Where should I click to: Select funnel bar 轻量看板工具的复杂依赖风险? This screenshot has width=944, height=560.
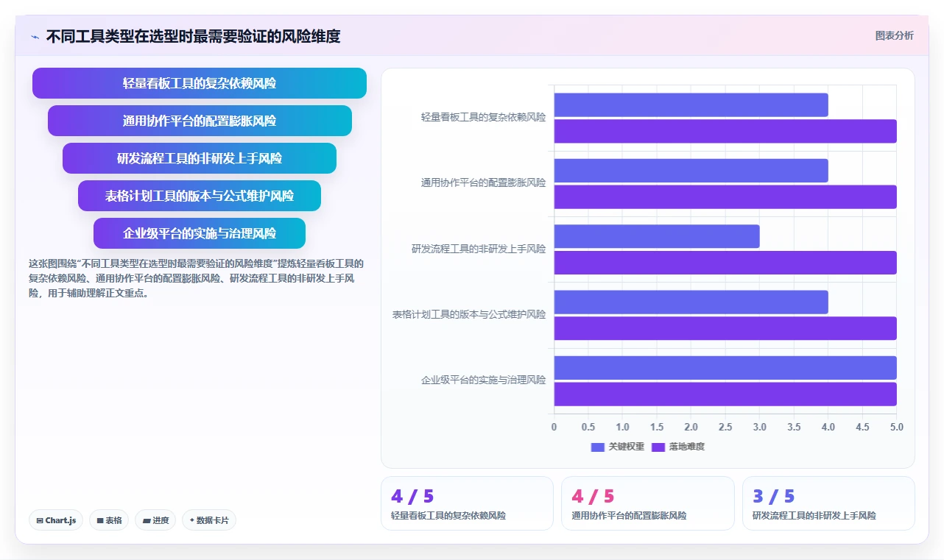coord(200,83)
